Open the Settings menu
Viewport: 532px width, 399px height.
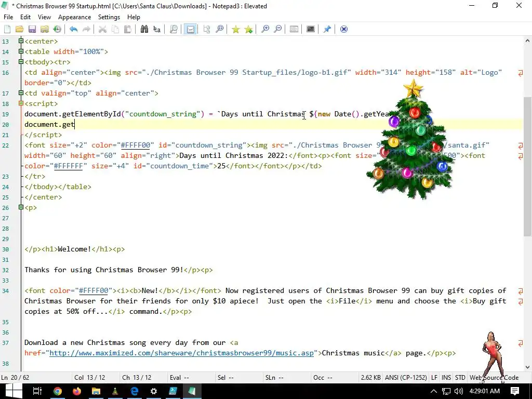(x=109, y=17)
